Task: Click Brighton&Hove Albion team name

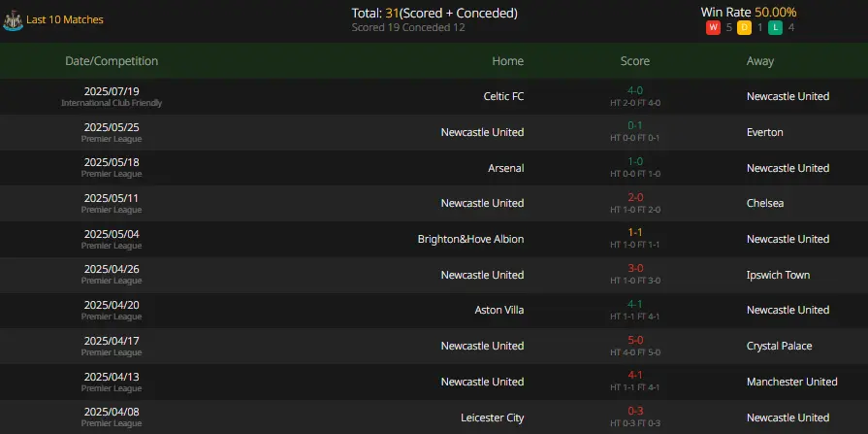Action: coord(470,239)
